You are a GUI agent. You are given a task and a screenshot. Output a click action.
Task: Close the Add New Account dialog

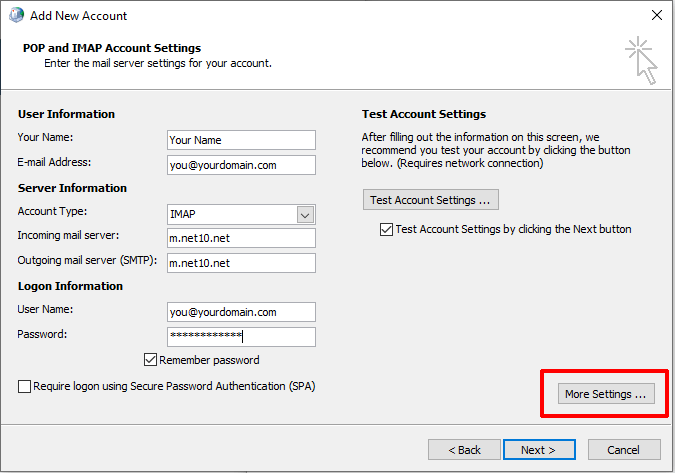point(656,15)
